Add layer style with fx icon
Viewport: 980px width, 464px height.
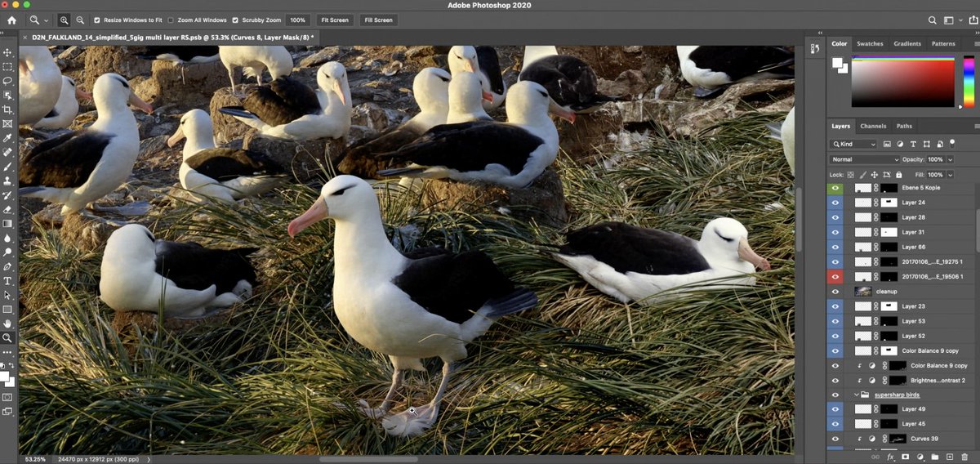891,457
